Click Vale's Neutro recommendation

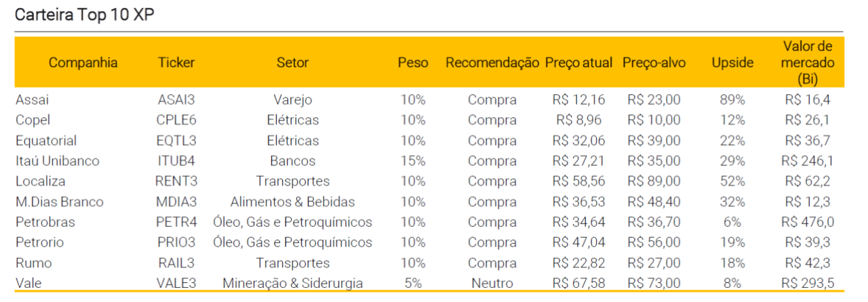tap(492, 283)
